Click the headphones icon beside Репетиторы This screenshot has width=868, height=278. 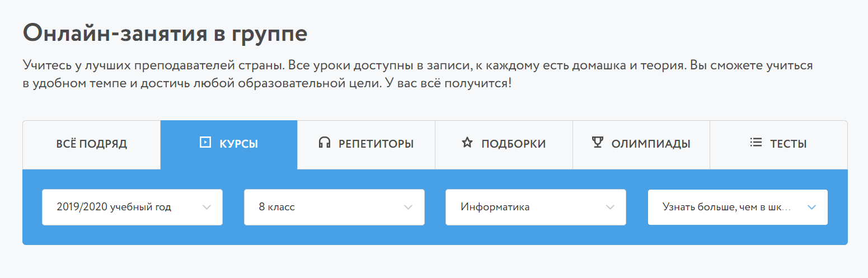click(324, 143)
